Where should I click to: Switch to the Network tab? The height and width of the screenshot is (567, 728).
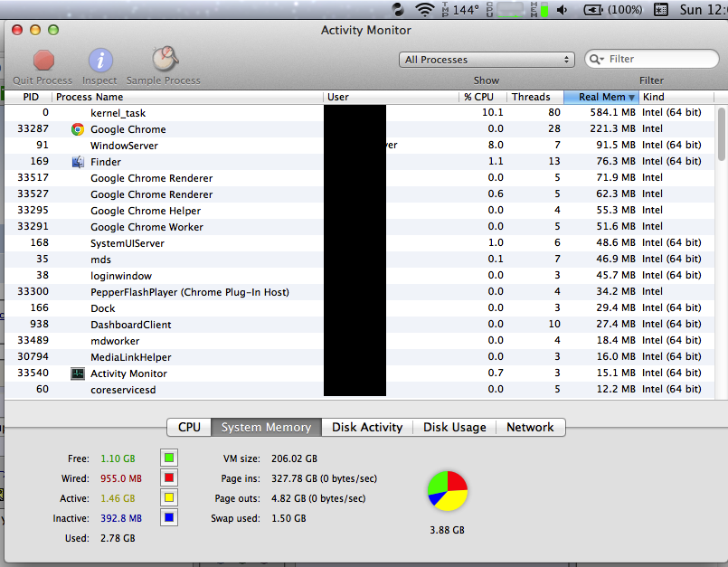[x=530, y=427]
